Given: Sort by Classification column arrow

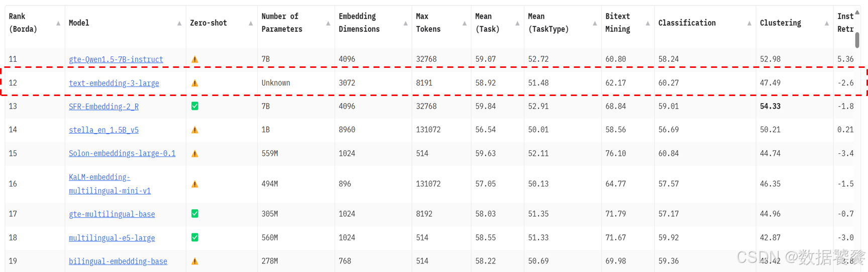Looking at the screenshot, I should [x=749, y=23].
